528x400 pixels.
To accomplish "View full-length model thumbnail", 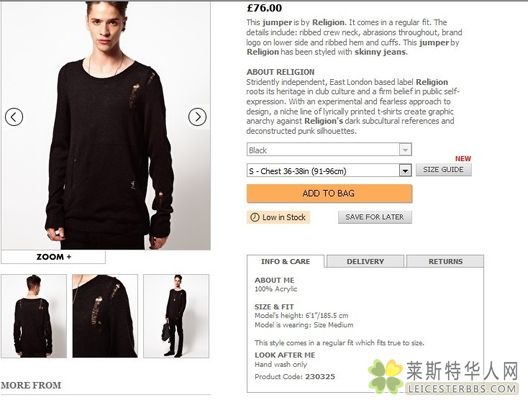I will (176, 316).
